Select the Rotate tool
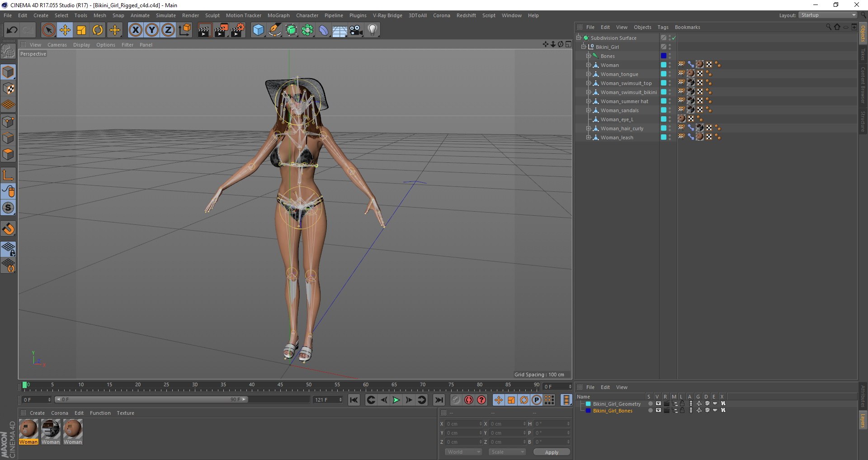 pos(98,30)
